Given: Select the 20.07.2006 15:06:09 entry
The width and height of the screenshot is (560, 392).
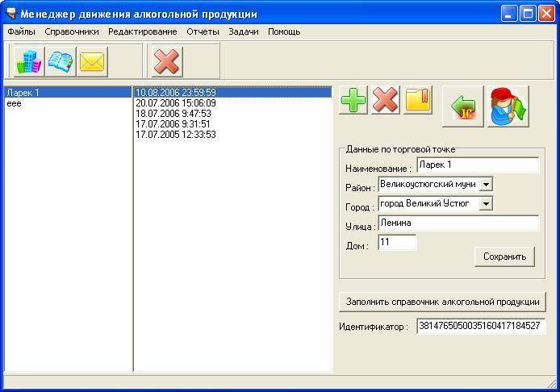Looking at the screenshot, I should click(175, 103).
